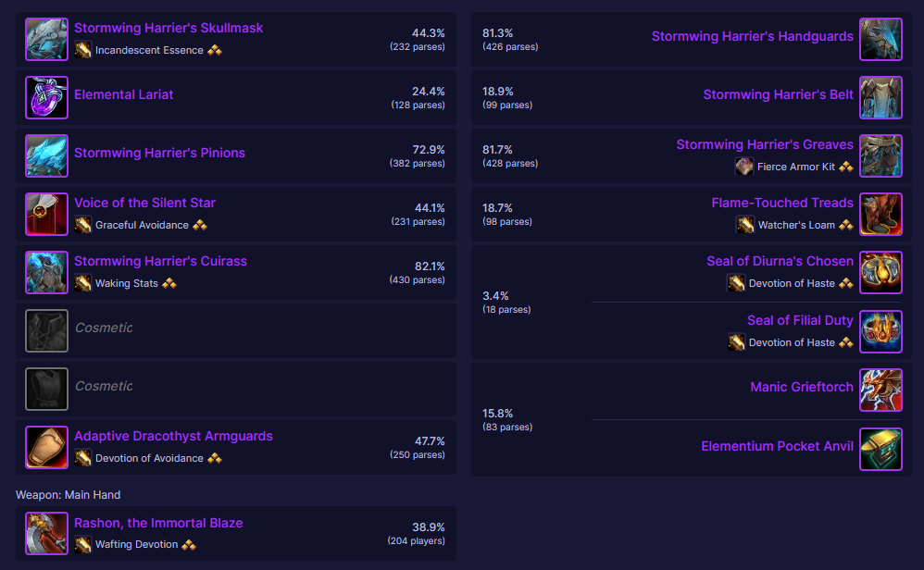This screenshot has width=924, height=570.
Task: Open the Seal of Filial Duty link
Action: 800,320
